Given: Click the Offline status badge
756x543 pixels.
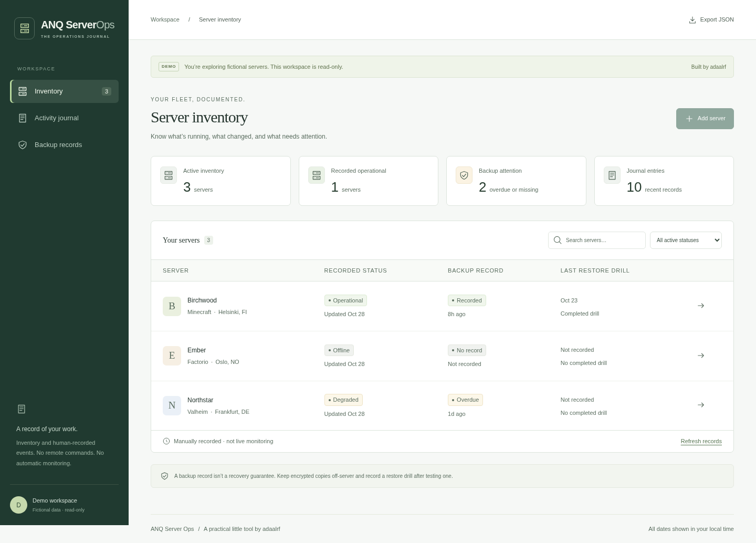Looking at the screenshot, I should click(x=339, y=350).
